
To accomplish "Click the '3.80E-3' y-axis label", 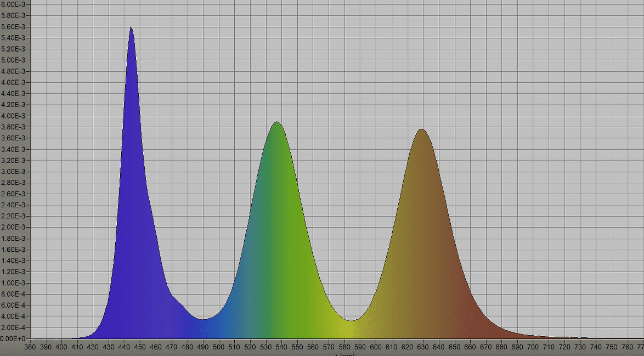I will (13, 127).
